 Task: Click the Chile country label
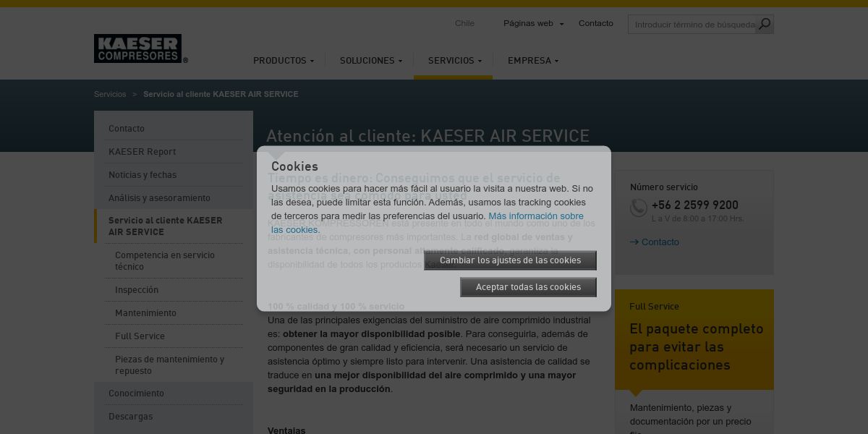[x=464, y=23]
